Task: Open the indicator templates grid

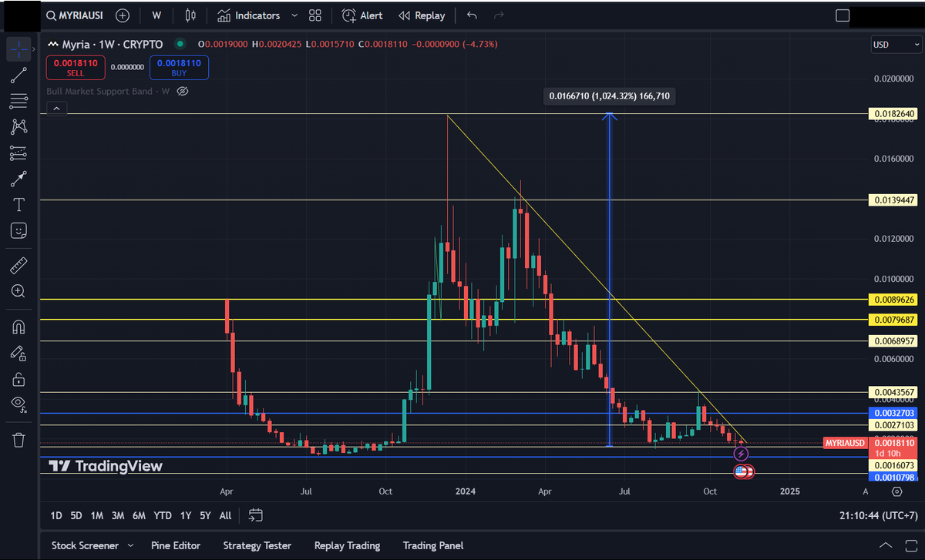Action: click(314, 15)
